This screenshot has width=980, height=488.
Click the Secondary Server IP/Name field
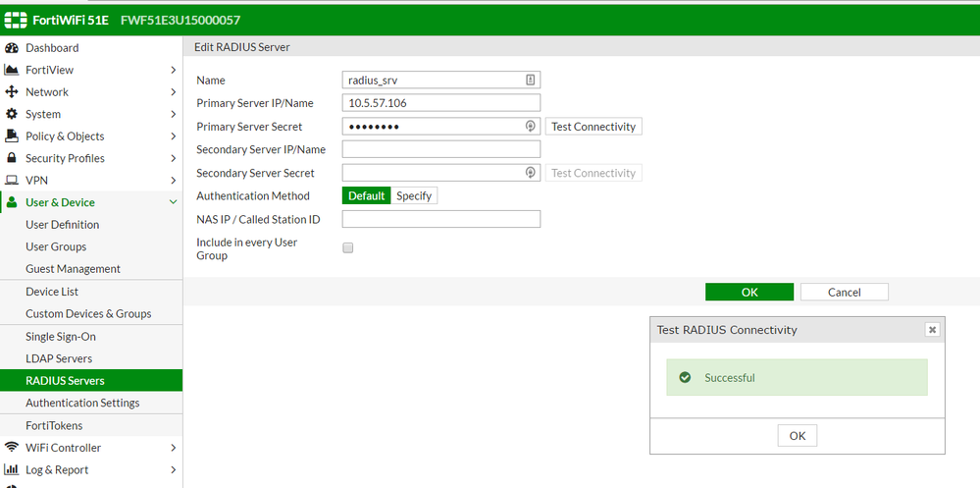pos(441,149)
